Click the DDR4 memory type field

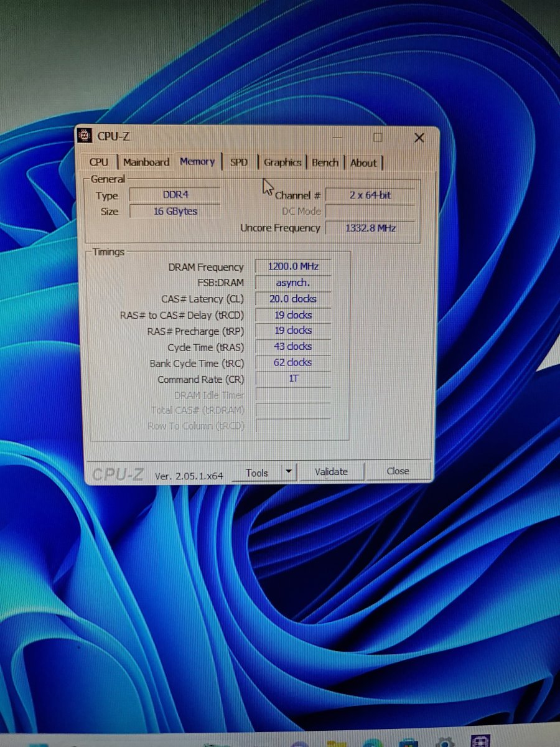pyautogui.click(x=175, y=195)
